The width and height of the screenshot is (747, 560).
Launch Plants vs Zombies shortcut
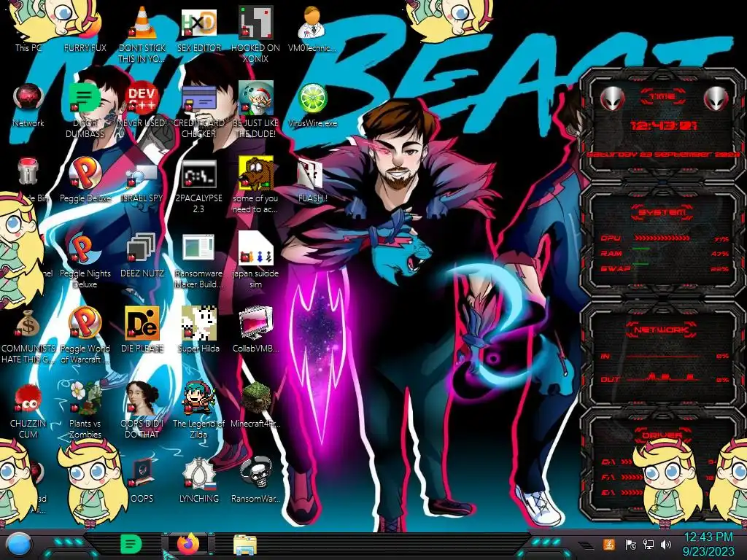pyautogui.click(x=85, y=411)
